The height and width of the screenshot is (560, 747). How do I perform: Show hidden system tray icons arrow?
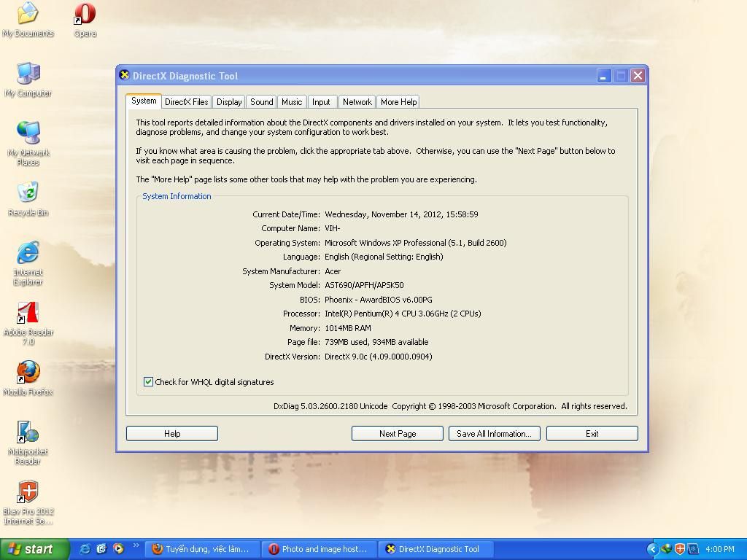(652, 549)
